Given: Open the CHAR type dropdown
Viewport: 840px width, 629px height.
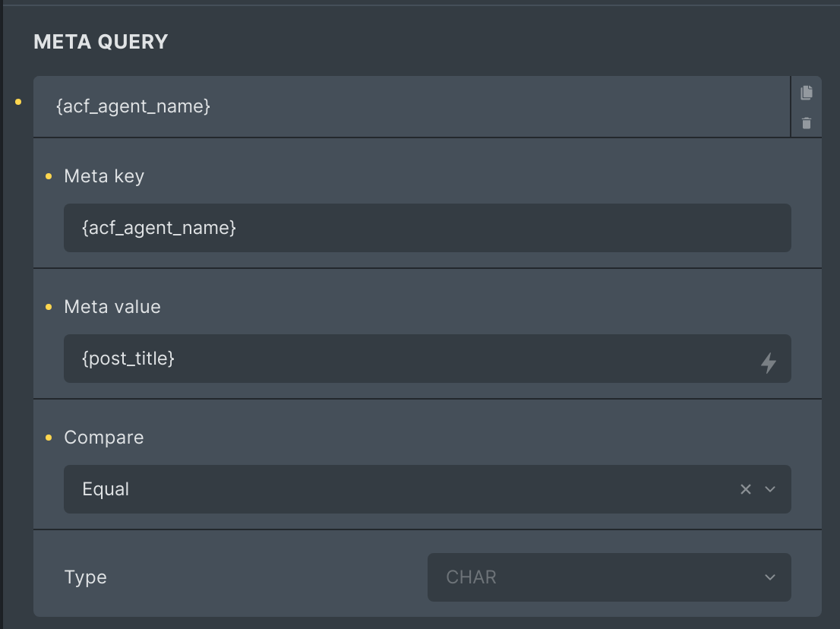Looking at the screenshot, I should 609,577.
